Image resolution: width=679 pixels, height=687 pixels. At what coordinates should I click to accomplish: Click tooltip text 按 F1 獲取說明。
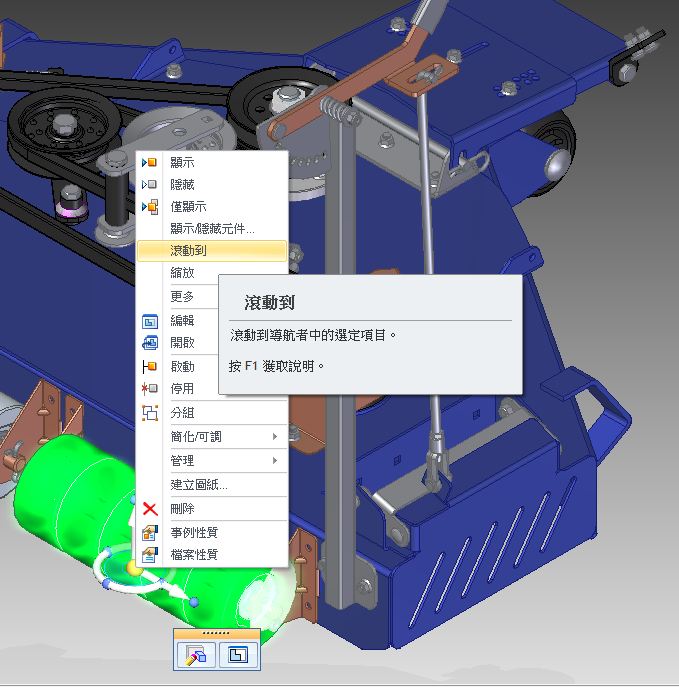click(x=276, y=366)
